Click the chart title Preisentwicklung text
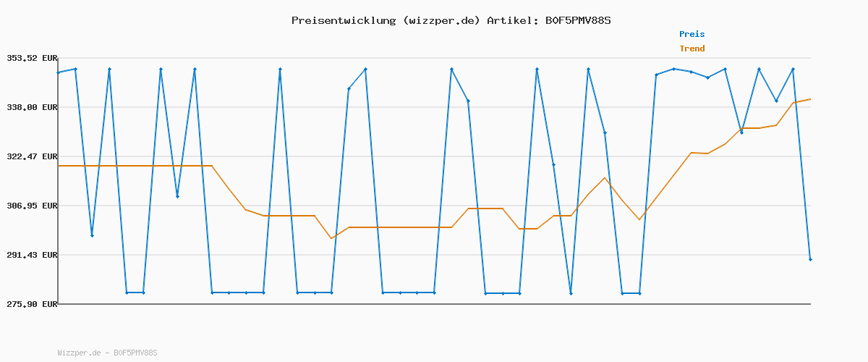Viewport: 868px width, 362px height. [x=344, y=20]
